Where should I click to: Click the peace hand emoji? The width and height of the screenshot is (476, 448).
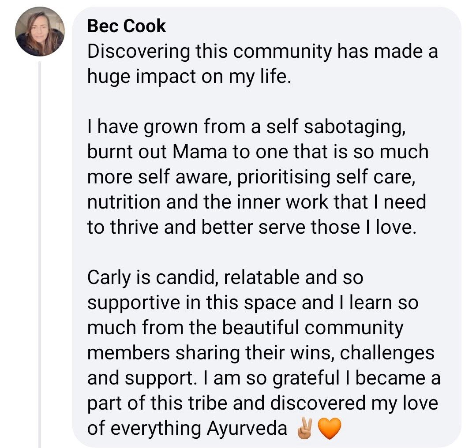(x=305, y=429)
